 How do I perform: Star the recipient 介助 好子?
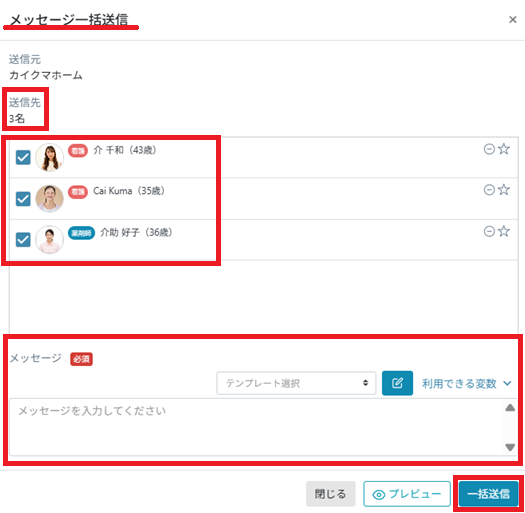pos(504,231)
